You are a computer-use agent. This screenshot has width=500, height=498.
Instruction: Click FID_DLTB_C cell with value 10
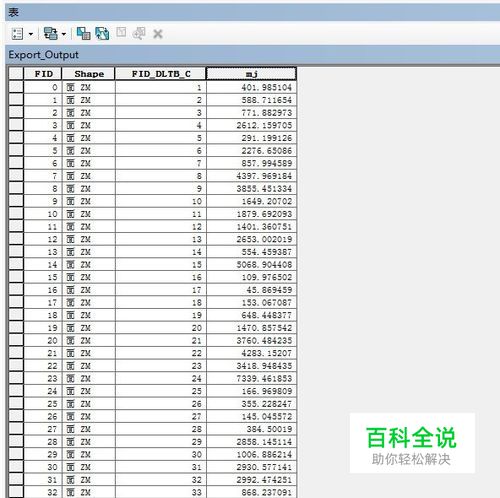point(161,201)
